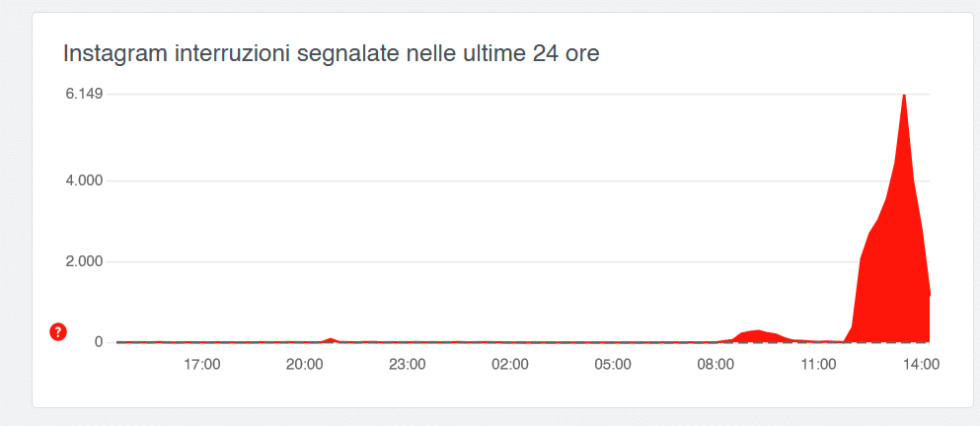This screenshot has height=426, width=980.
Task: Select the 11:00 time marker
Action: 819,365
